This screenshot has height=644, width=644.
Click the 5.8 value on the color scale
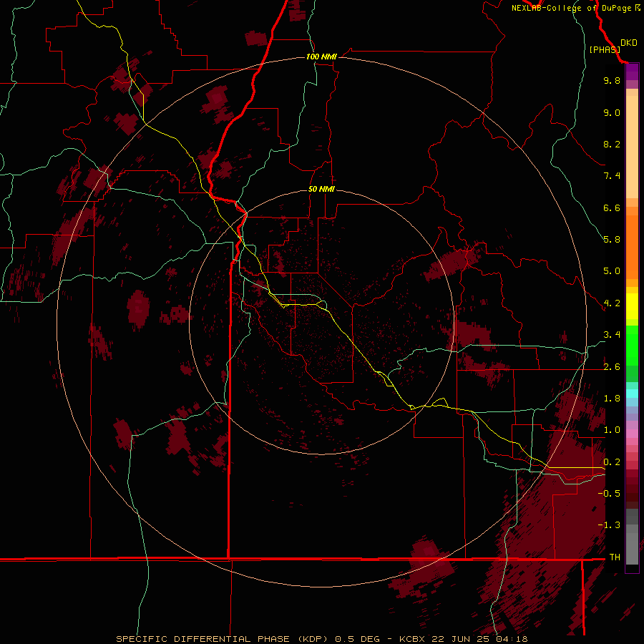click(x=612, y=240)
